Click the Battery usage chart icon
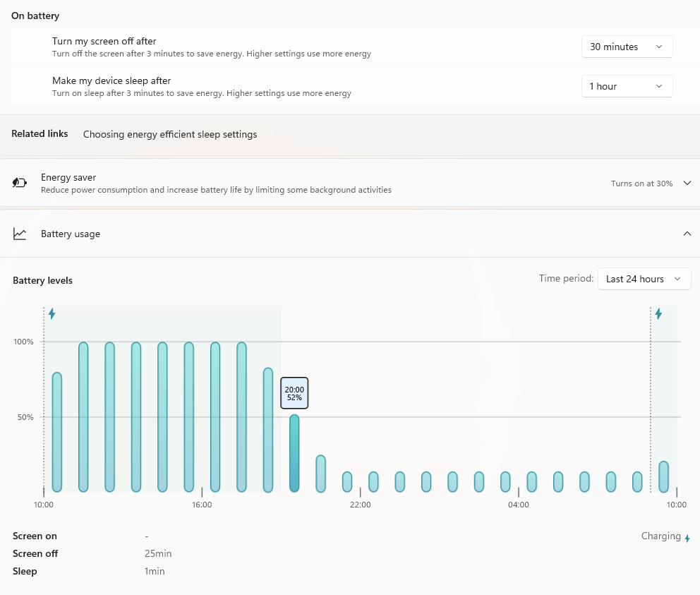700x595 pixels. pyautogui.click(x=20, y=234)
